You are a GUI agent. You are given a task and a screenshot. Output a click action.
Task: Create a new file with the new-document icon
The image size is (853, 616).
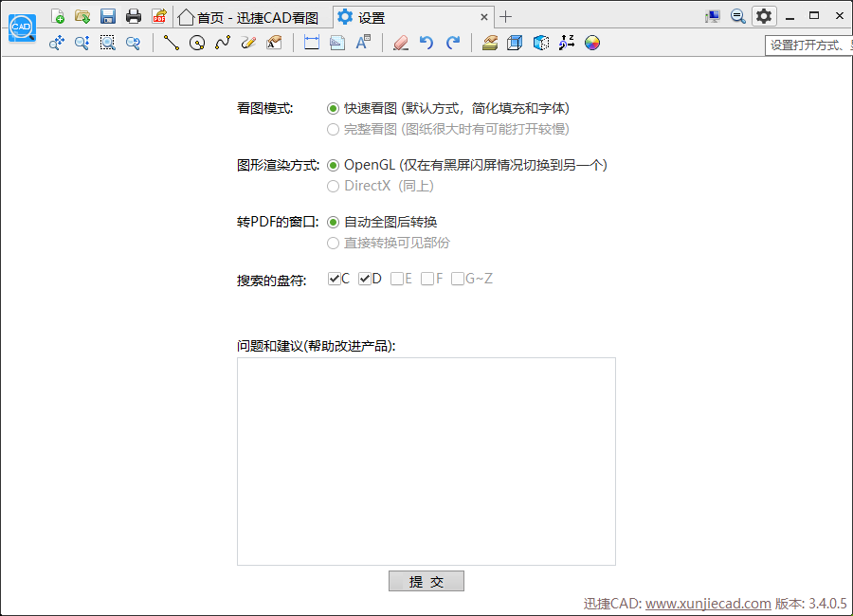[57, 16]
